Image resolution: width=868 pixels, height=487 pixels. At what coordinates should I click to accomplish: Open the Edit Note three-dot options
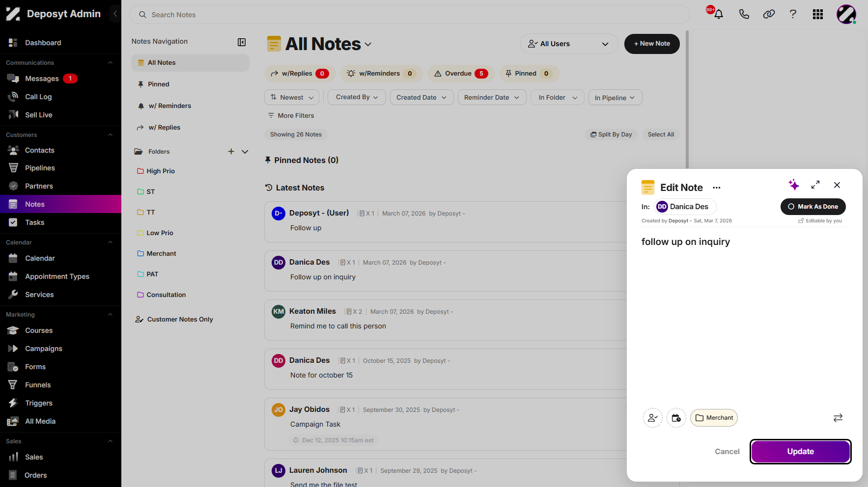[717, 188]
